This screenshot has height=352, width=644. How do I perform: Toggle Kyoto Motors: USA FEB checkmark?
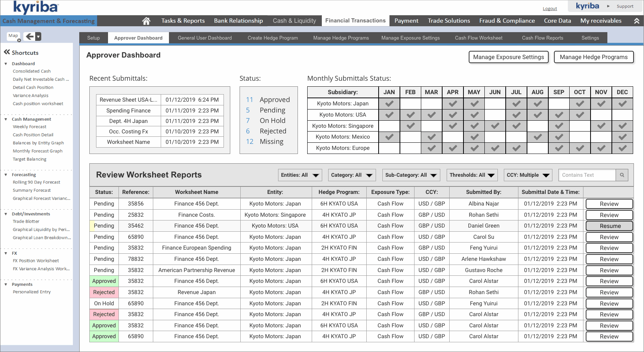click(410, 115)
